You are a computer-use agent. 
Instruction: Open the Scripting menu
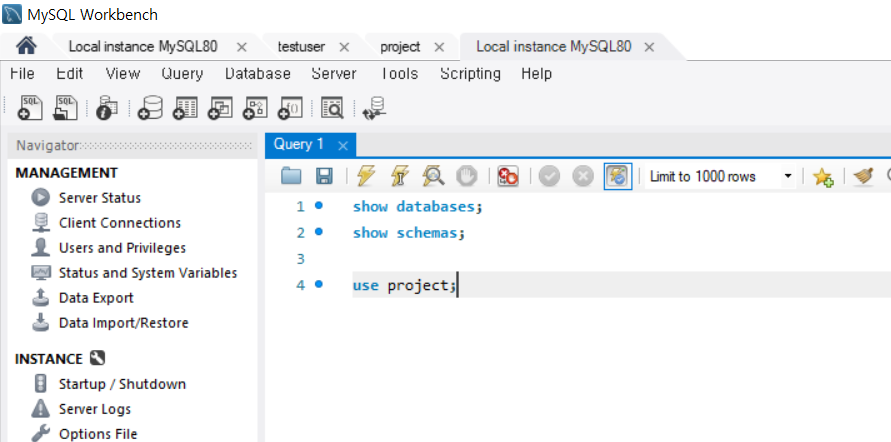(470, 73)
